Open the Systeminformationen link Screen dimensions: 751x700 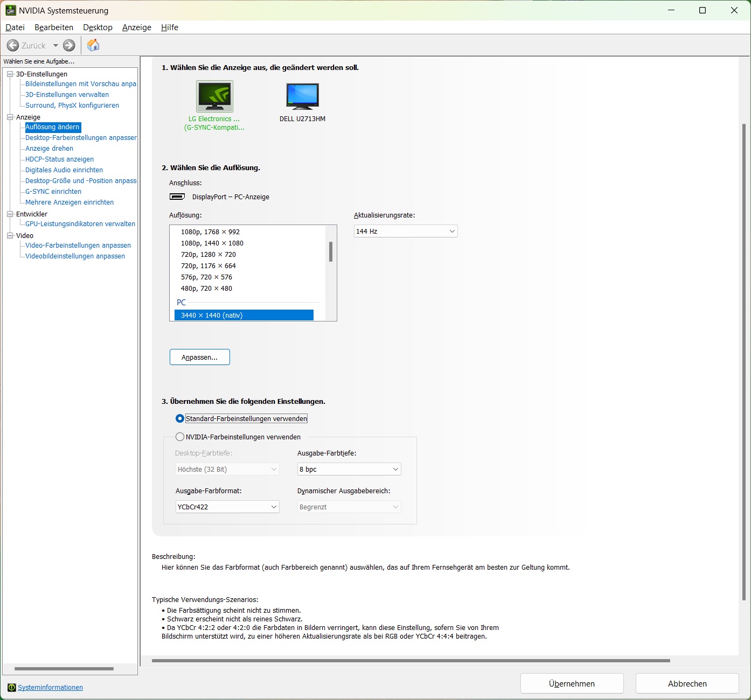pos(50,688)
